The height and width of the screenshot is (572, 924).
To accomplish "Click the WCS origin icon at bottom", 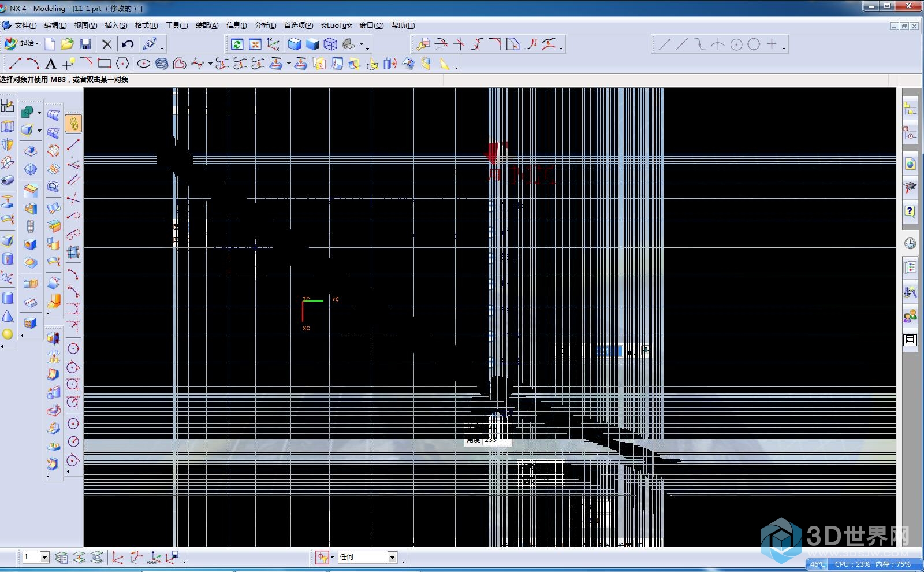I will tap(118, 558).
